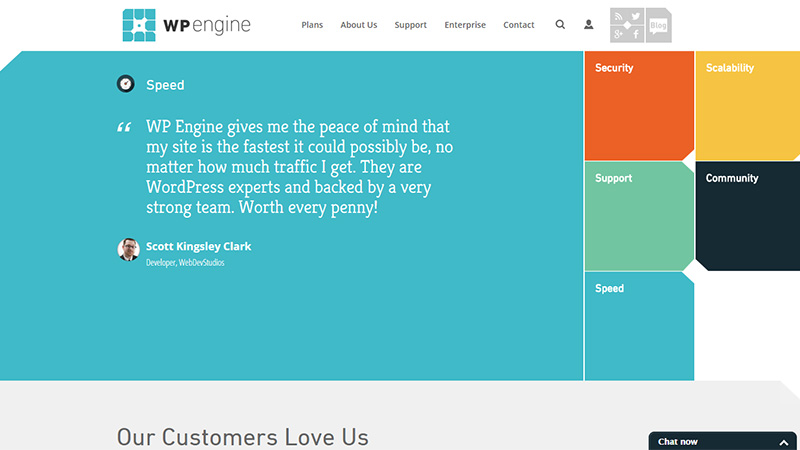This screenshot has width=800, height=450.
Task: Click the name Scott Kingsley Clark
Action: click(198, 246)
